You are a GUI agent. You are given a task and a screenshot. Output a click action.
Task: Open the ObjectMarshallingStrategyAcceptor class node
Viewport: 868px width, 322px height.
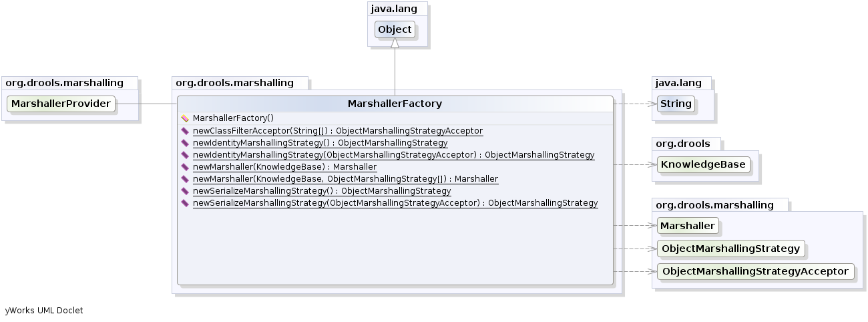[x=754, y=271]
